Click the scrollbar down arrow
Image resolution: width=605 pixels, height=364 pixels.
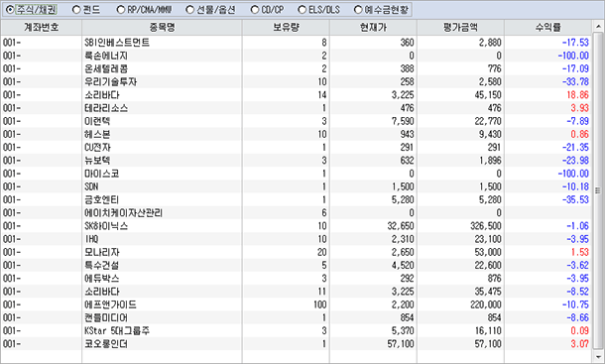click(x=598, y=357)
